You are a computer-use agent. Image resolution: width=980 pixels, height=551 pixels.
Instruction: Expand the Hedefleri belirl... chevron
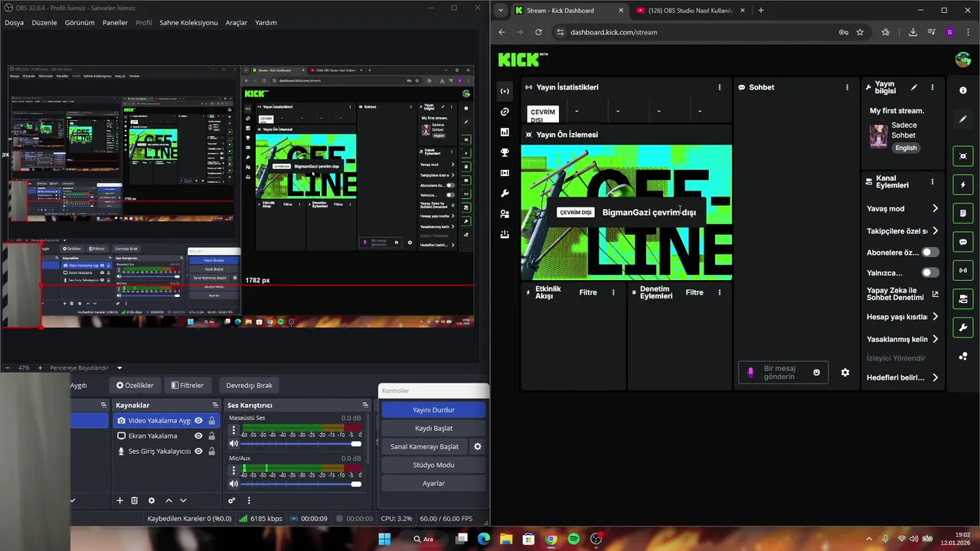pos(935,377)
